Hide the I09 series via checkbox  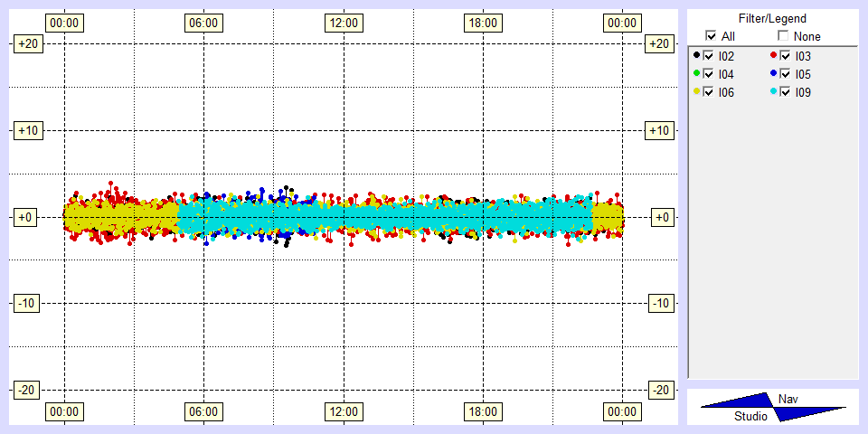(785, 92)
